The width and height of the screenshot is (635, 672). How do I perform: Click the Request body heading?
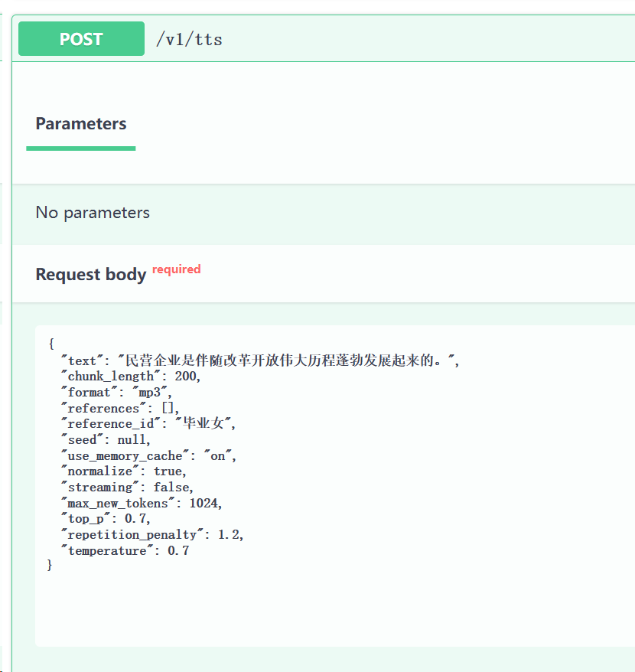point(91,274)
